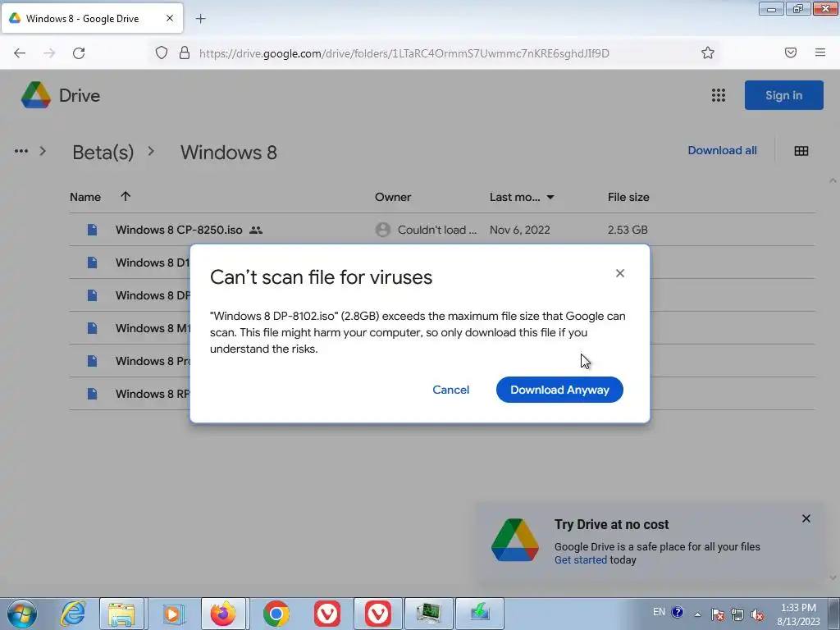Click the browser forward arrow
The width and height of the screenshot is (840, 630).
click(x=49, y=53)
